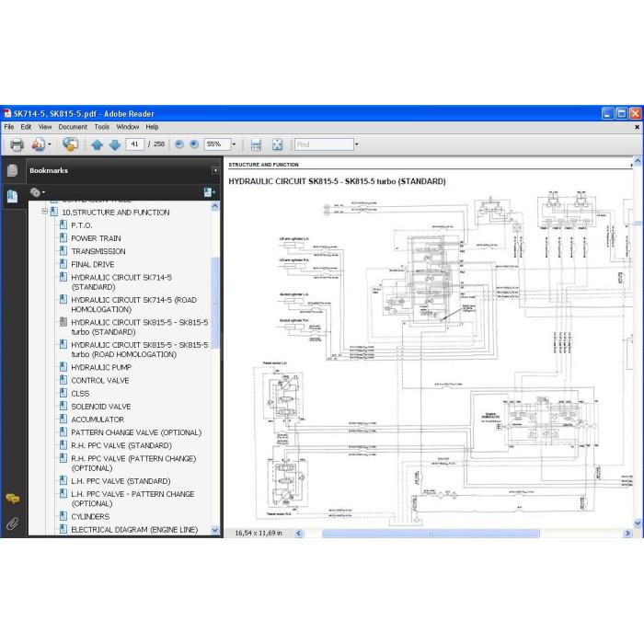This screenshot has height=644, width=644.
Task: Click CYLINDERS bookmark icon
Action: (x=63, y=516)
